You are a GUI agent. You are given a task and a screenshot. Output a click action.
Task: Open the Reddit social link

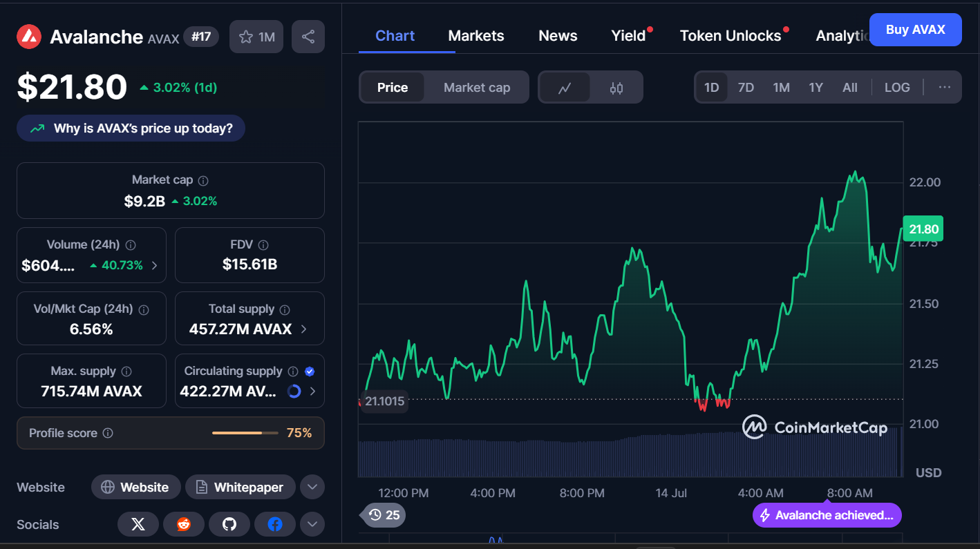tap(184, 525)
